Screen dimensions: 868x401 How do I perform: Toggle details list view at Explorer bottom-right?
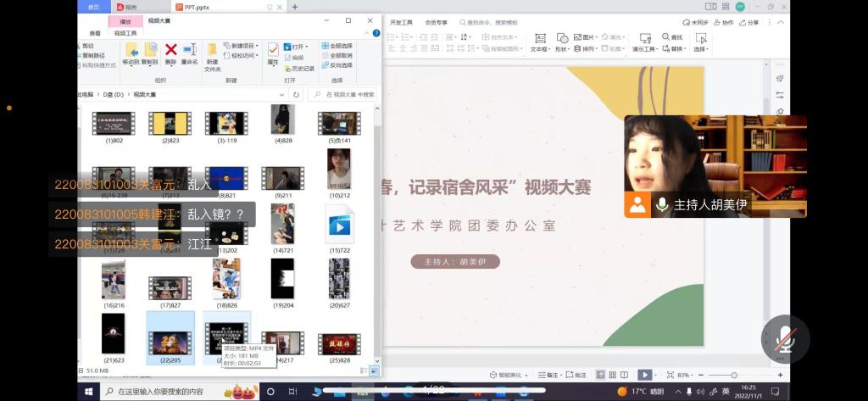(x=364, y=370)
